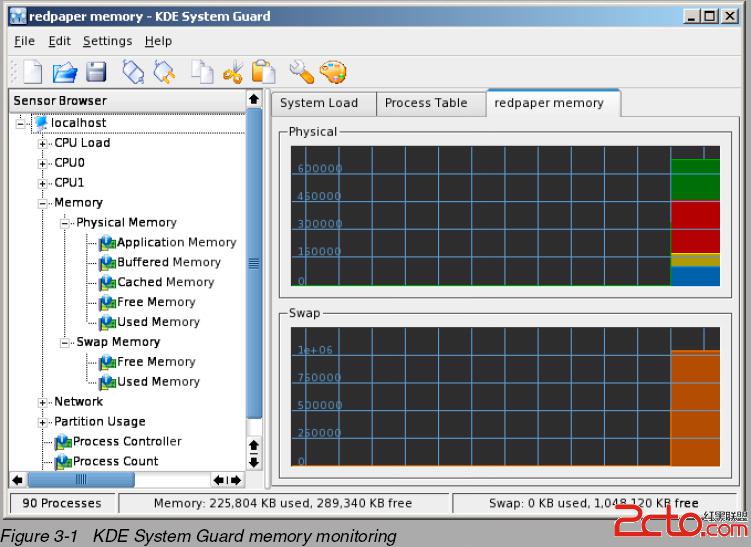Click 'Swap: 0 KB used' status text

click(593, 503)
